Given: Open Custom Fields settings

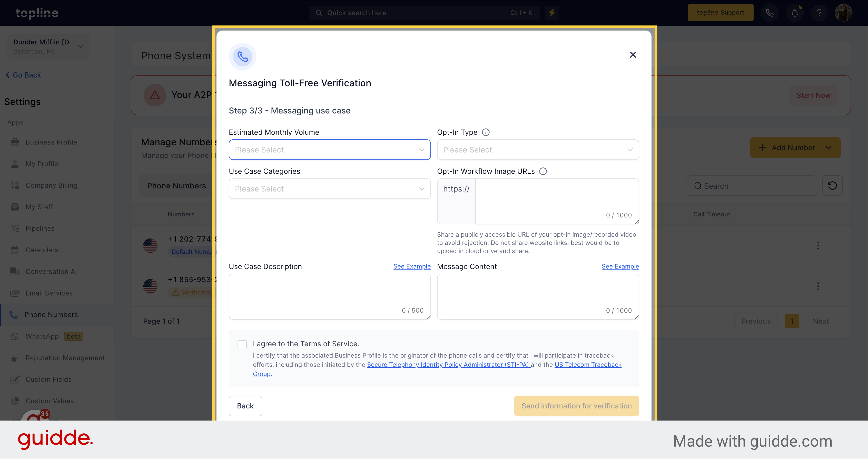Looking at the screenshot, I should click(x=48, y=379).
